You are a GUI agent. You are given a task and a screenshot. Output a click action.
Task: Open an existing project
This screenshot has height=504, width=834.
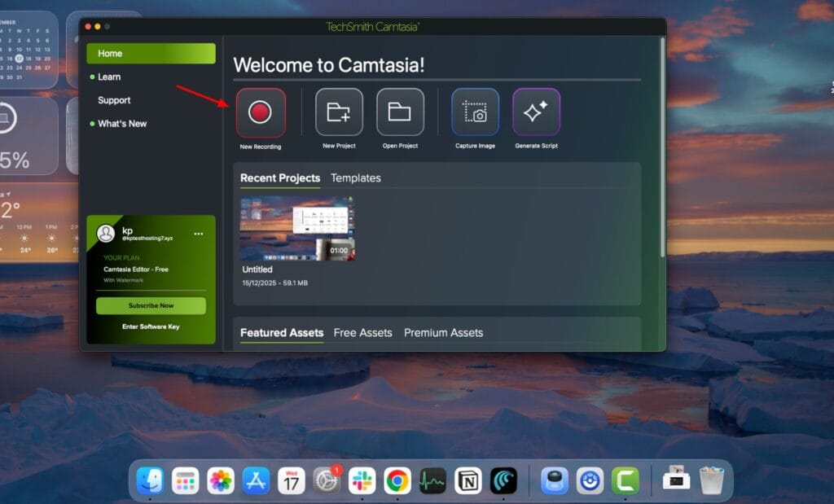click(400, 112)
